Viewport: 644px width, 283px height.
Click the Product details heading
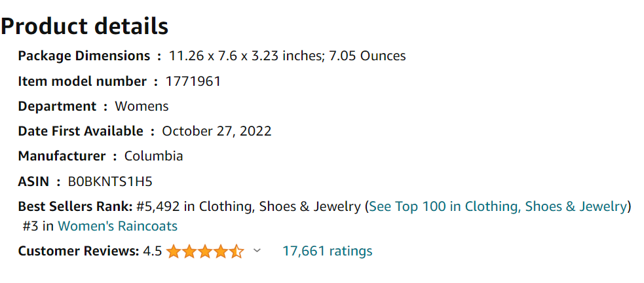point(85,26)
